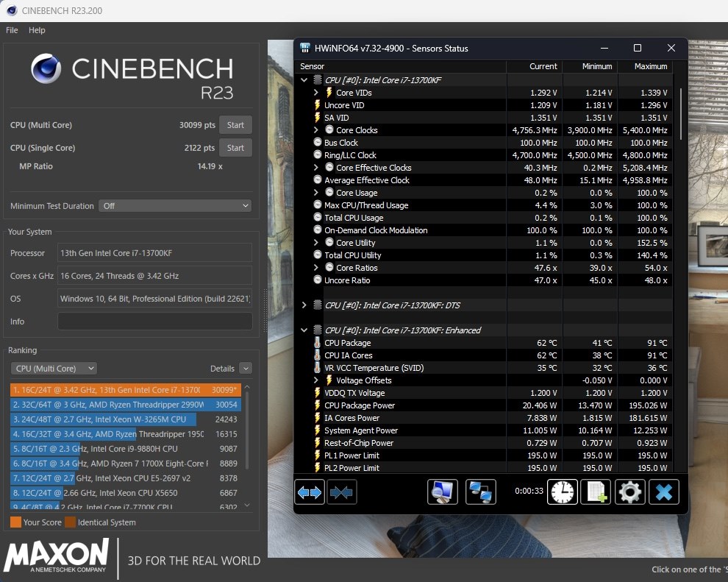Click the shrink columns arrows icon in HWiNFO
The height and width of the screenshot is (582, 728).
pyautogui.click(x=342, y=492)
